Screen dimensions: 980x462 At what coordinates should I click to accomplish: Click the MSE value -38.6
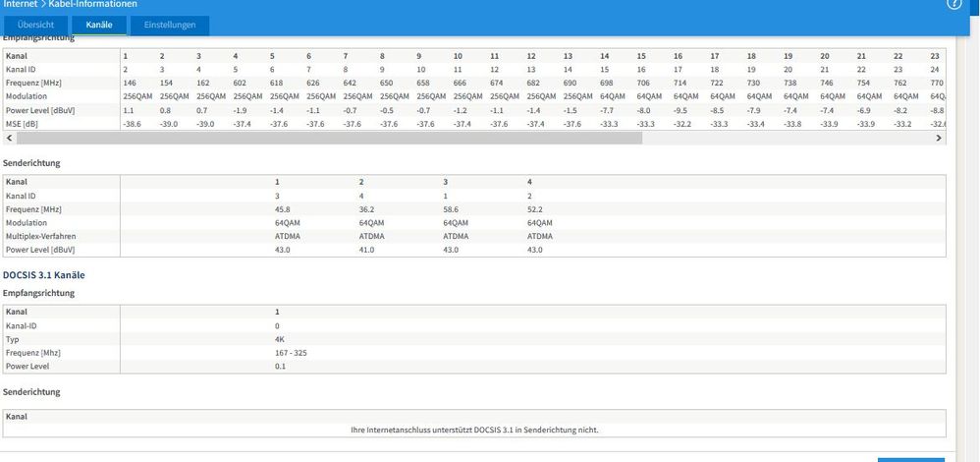click(x=133, y=124)
